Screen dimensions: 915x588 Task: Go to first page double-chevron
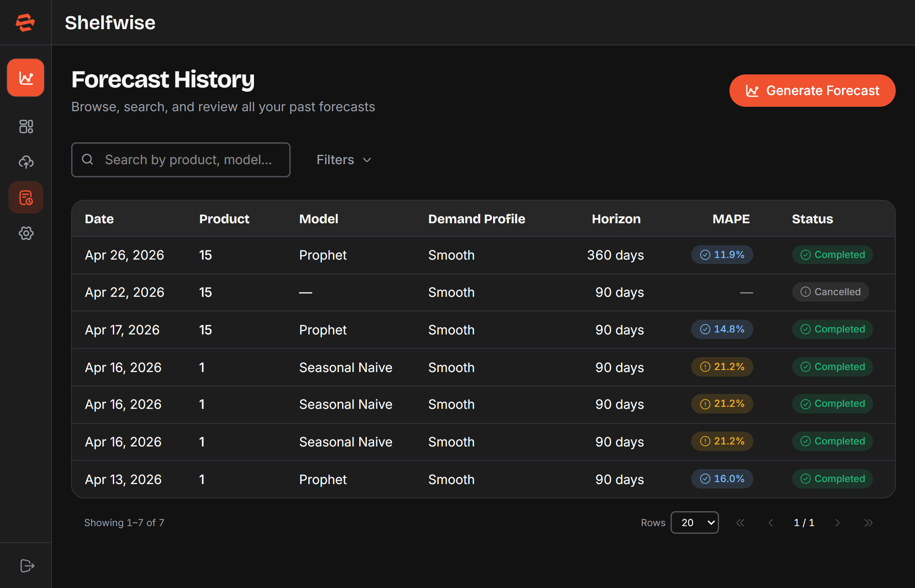(x=740, y=522)
